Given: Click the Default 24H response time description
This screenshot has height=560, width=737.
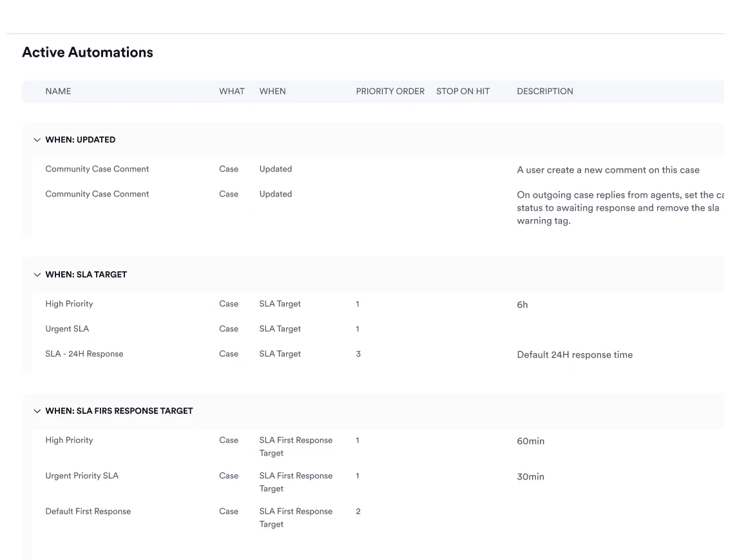Looking at the screenshot, I should (574, 355).
